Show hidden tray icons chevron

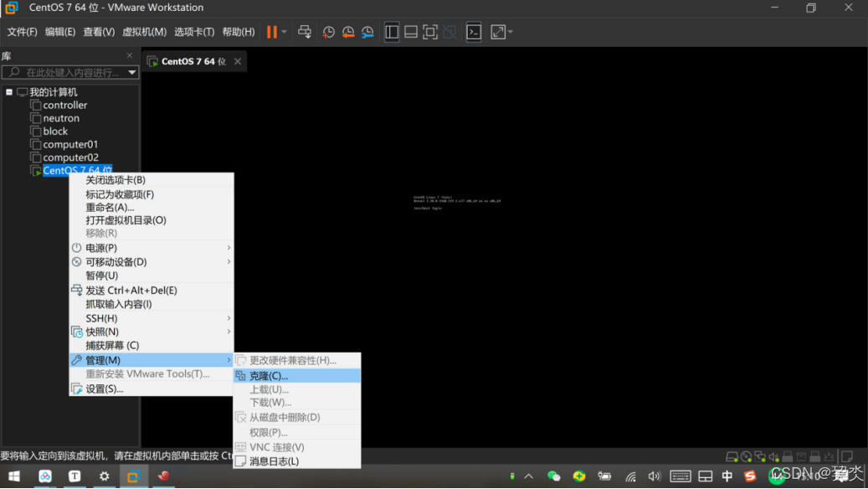pos(529,476)
